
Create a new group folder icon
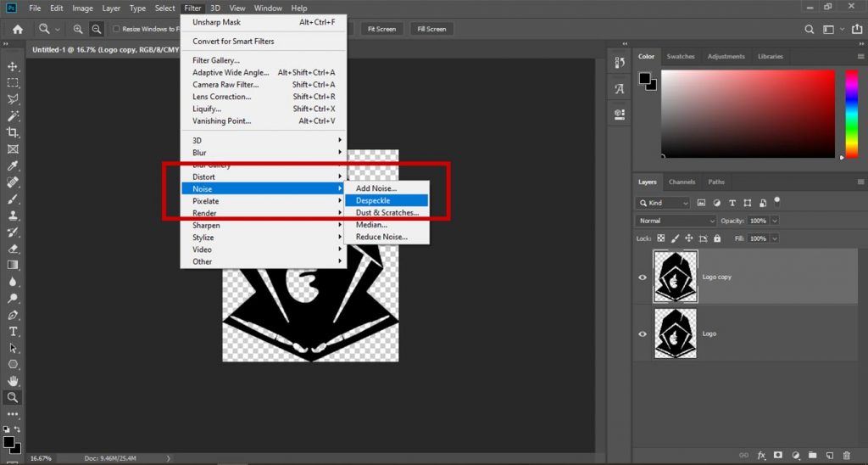click(813, 455)
